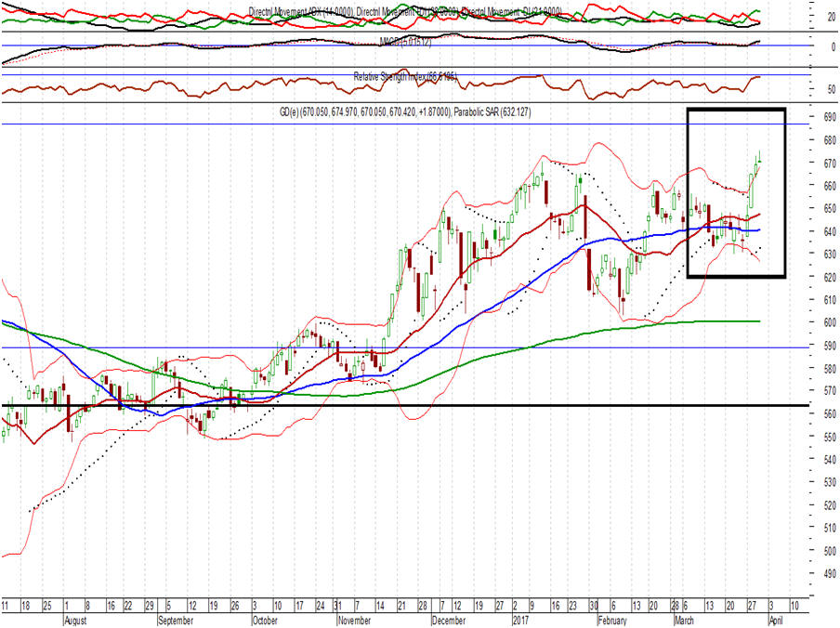Click the date label 18 on time axis
This screenshot has width=840, height=628.
25,606
